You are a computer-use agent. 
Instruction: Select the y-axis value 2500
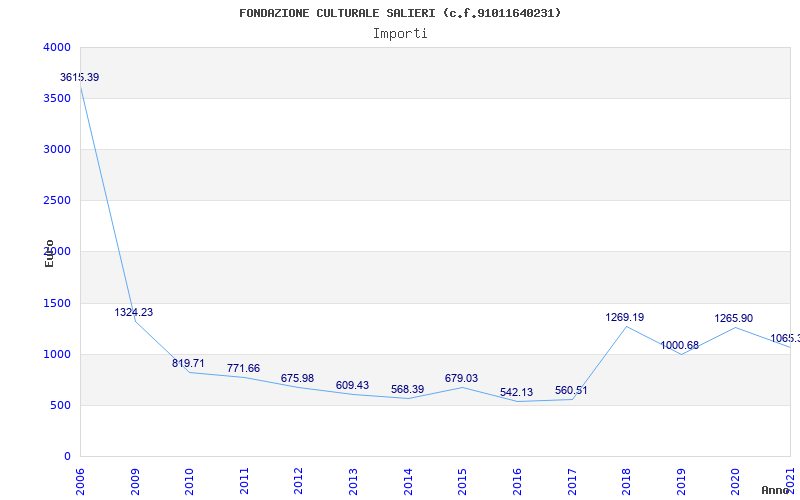point(57,201)
